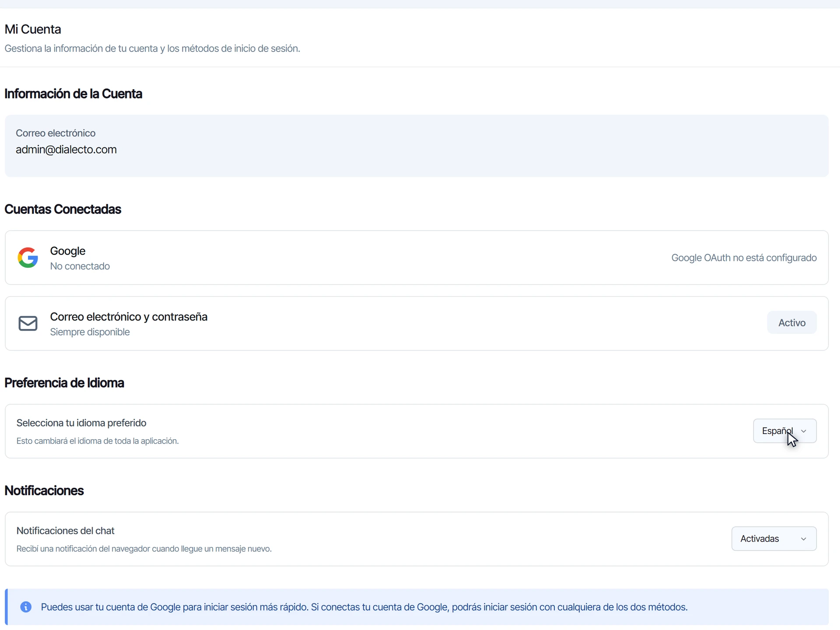The image size is (840, 630).
Task: Click the 'Esto cambiará el idioma' description
Action: point(98,441)
